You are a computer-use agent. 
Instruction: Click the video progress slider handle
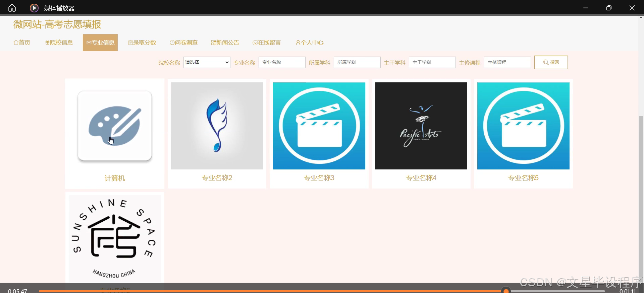pyautogui.click(x=506, y=291)
